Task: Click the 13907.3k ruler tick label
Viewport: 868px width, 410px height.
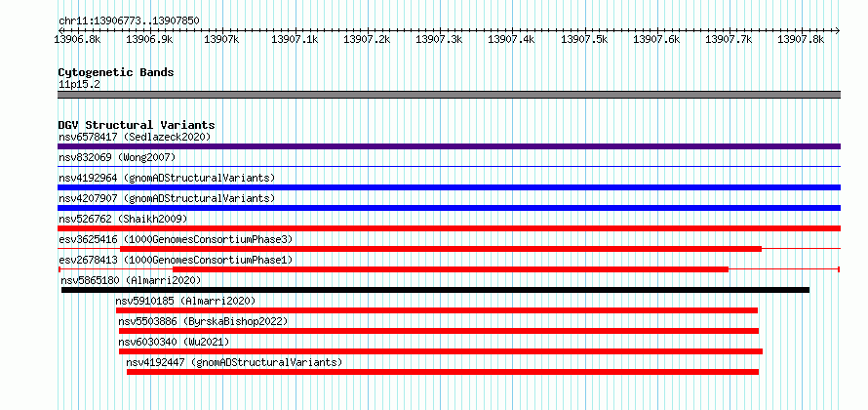Action: coord(439,39)
